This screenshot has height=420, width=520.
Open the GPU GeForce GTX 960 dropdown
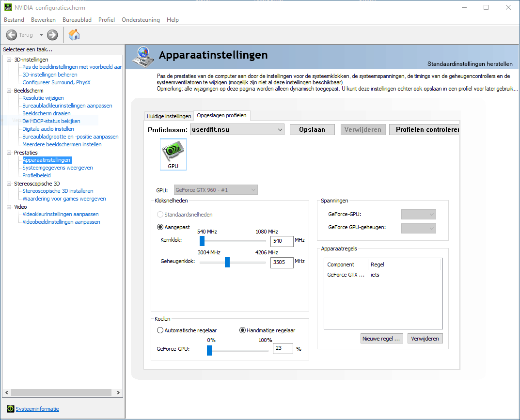(216, 190)
